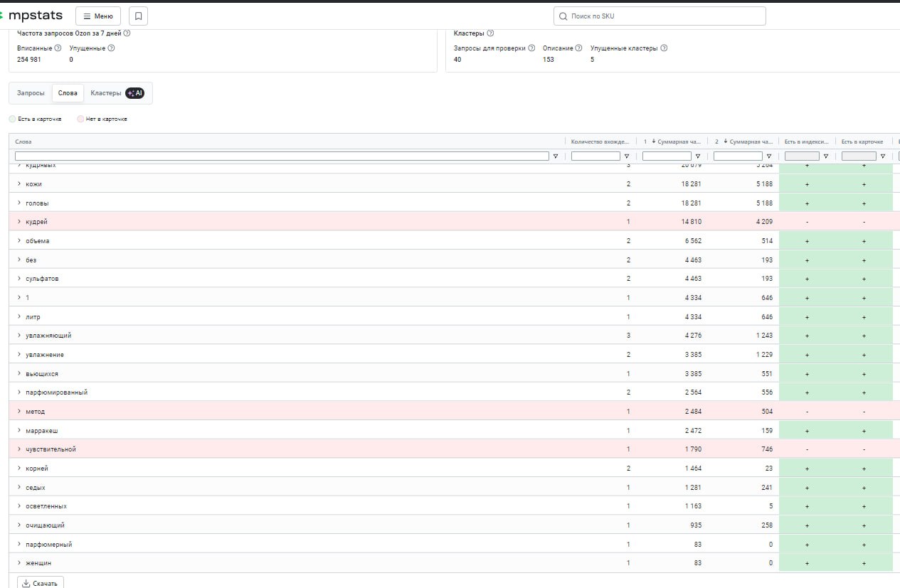
Task: Click the magnifier icon in SKU search
Action: 563,16
